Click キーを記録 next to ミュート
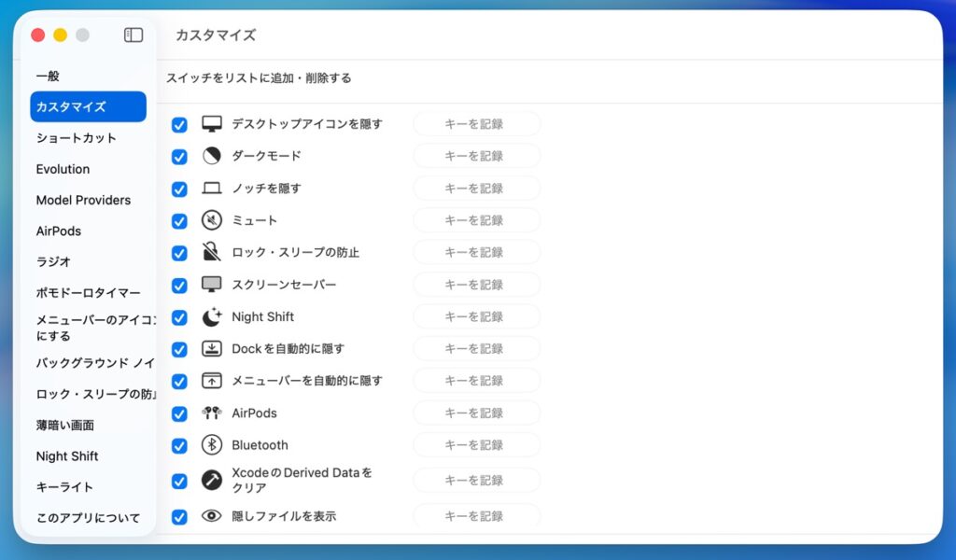Screen dimensions: 956x560 pos(476,220)
